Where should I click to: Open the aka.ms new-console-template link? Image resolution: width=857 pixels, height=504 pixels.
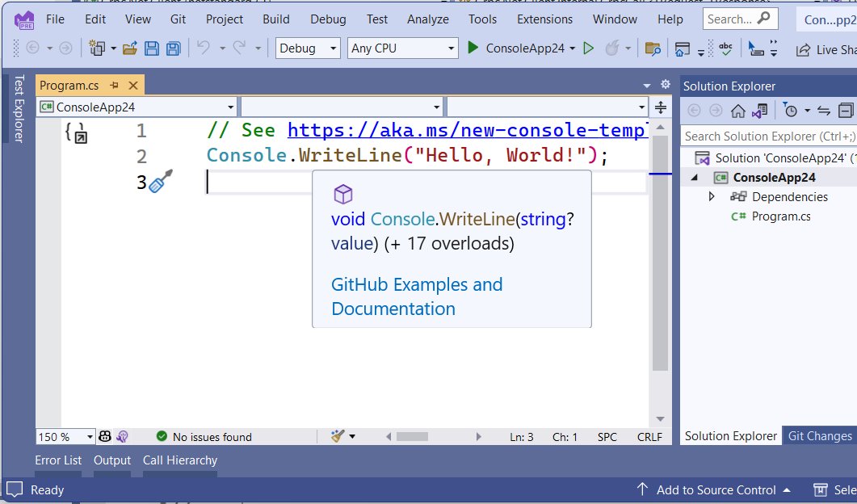[x=468, y=130]
